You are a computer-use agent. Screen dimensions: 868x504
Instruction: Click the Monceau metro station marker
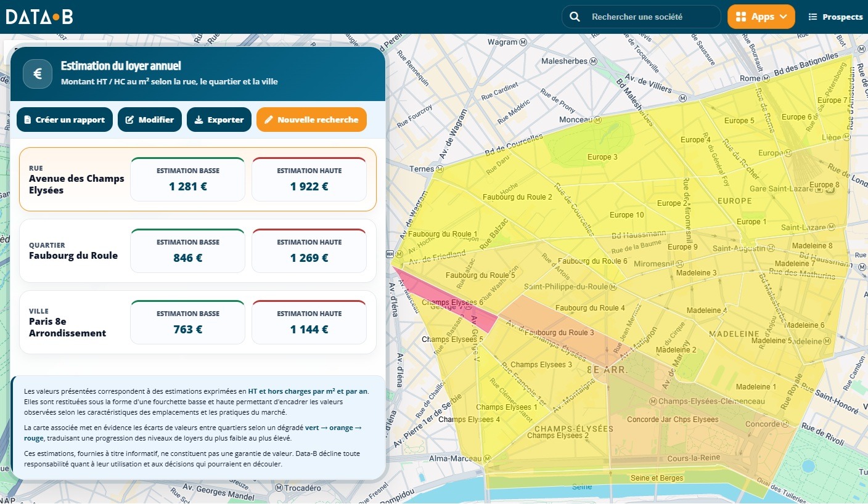(596, 120)
